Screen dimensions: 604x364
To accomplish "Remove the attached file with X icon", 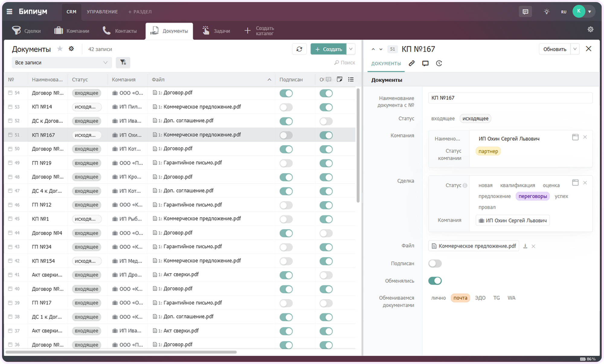I will pyautogui.click(x=533, y=246).
